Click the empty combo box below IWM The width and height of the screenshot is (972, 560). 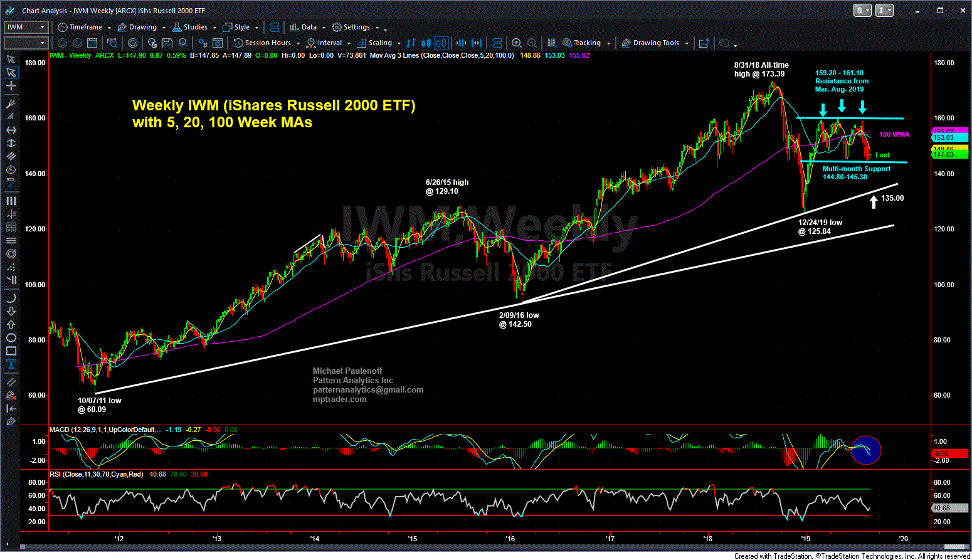click(x=26, y=43)
